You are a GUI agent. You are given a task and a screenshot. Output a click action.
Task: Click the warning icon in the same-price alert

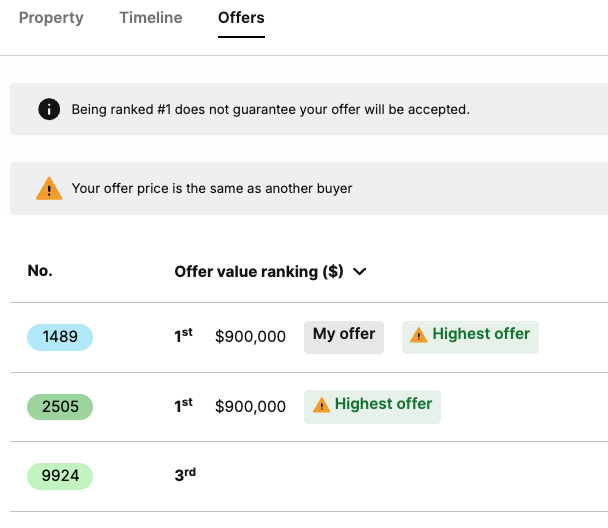pos(49,188)
